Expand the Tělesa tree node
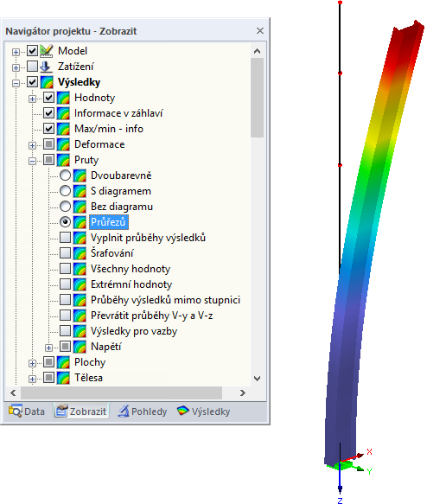Image resolution: width=446 pixels, height=504 pixels. pyautogui.click(x=32, y=379)
